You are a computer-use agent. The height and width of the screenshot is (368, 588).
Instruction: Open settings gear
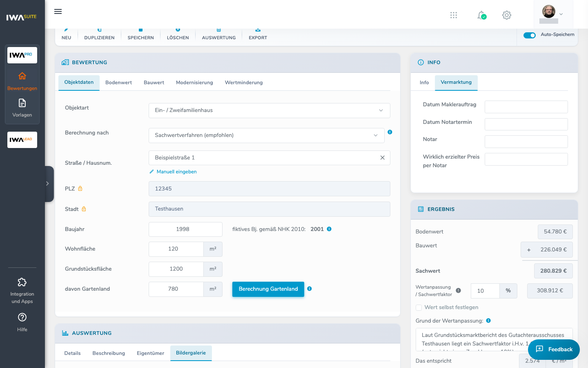507,15
